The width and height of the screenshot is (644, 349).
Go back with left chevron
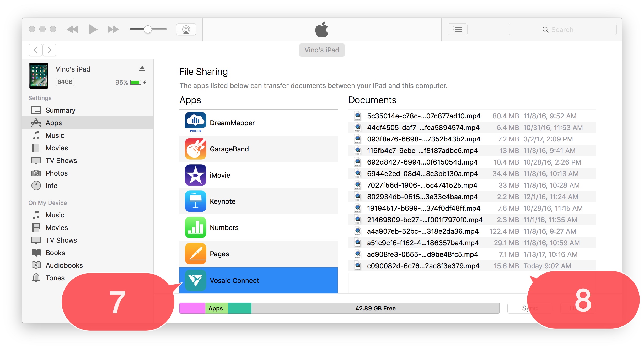point(35,50)
